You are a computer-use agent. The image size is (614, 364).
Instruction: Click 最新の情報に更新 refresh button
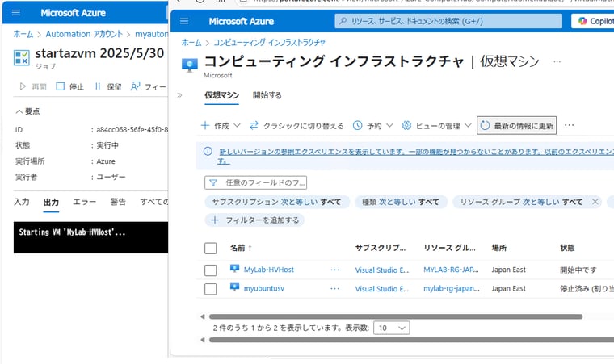pyautogui.click(x=516, y=126)
